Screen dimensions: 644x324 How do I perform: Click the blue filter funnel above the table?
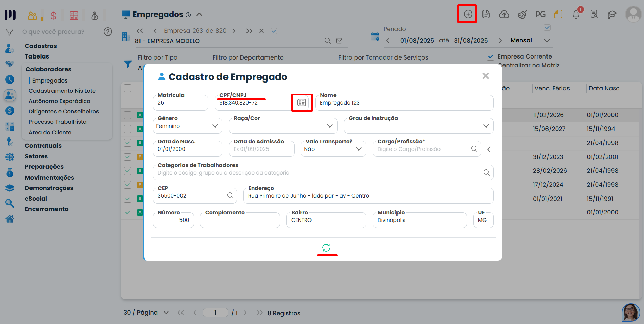pyautogui.click(x=128, y=64)
